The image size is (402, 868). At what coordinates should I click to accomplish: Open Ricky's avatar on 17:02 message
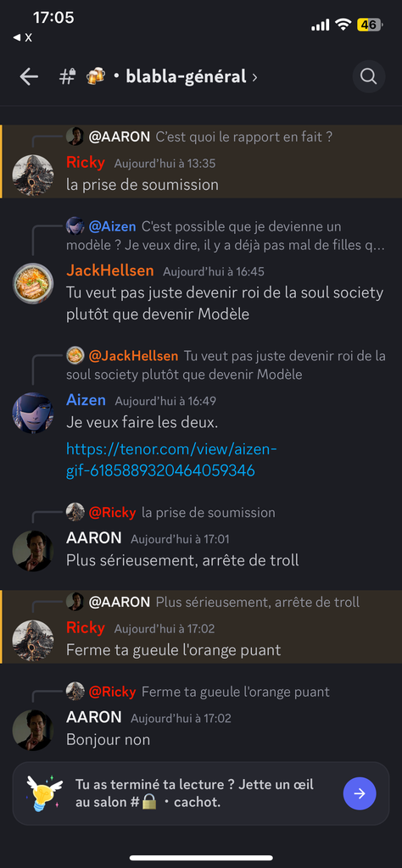coord(33,640)
